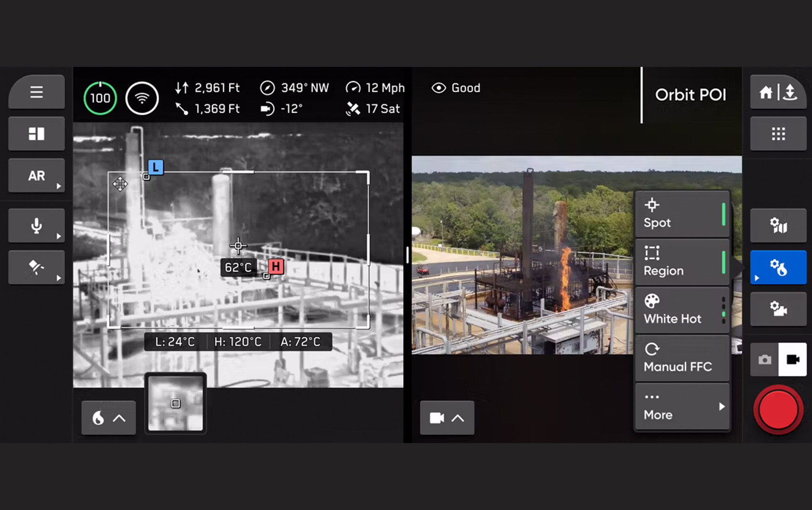Switch to photo capture mode

pos(764,360)
